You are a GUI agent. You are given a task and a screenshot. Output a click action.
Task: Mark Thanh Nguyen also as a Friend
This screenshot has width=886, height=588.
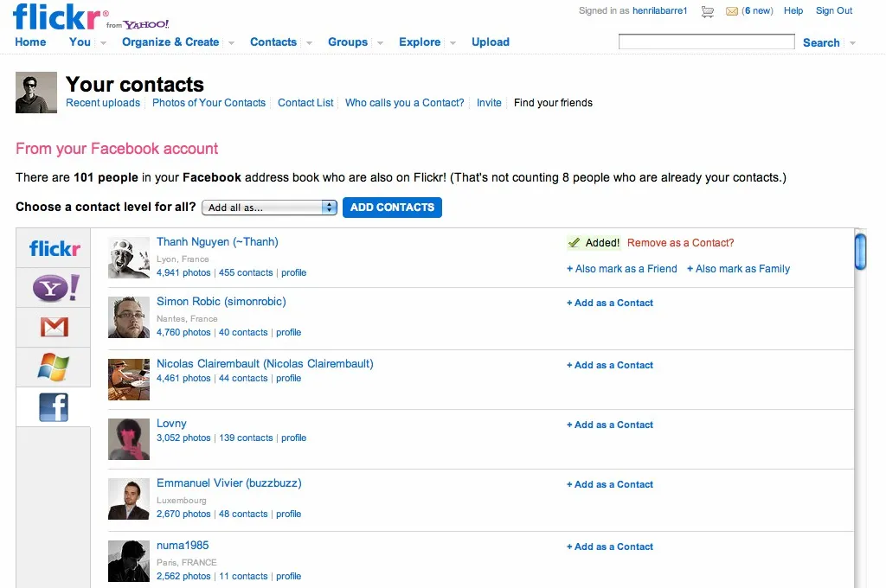621,269
